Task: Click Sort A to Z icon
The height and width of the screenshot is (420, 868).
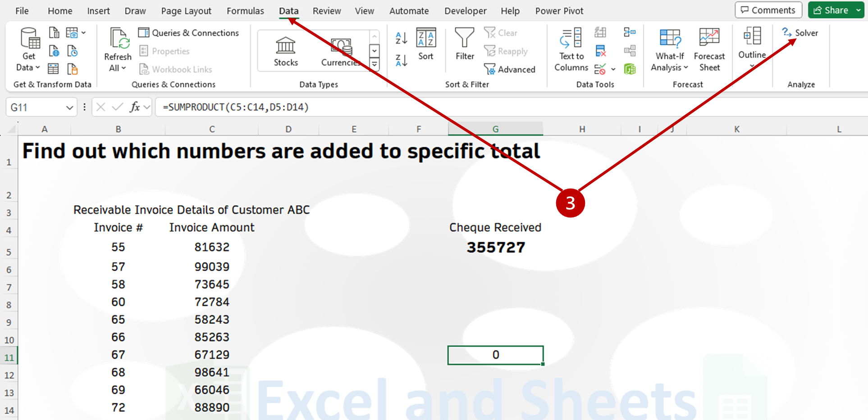Action: coord(401,38)
